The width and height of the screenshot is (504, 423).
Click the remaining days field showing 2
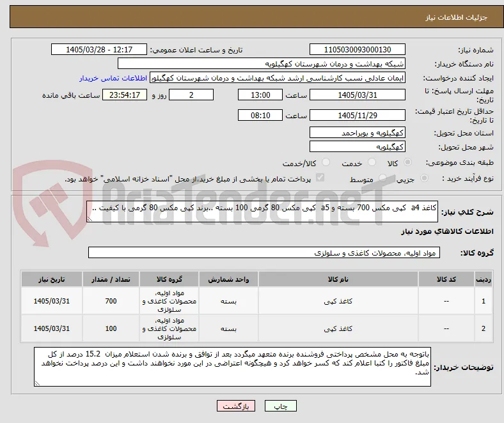coord(191,95)
